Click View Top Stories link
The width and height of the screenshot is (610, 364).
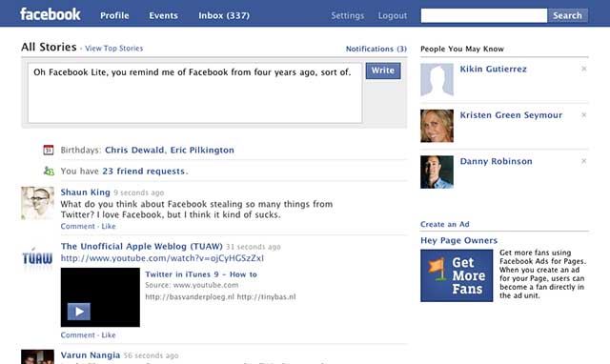pyautogui.click(x=114, y=49)
